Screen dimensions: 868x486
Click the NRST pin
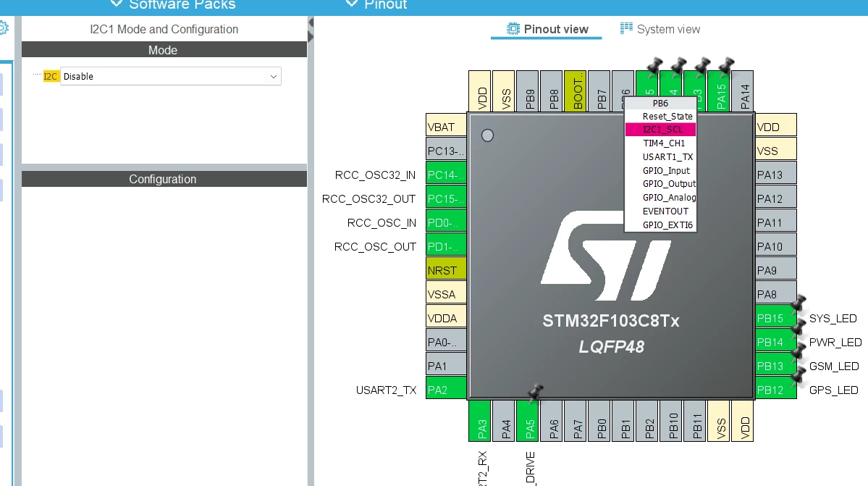click(446, 270)
